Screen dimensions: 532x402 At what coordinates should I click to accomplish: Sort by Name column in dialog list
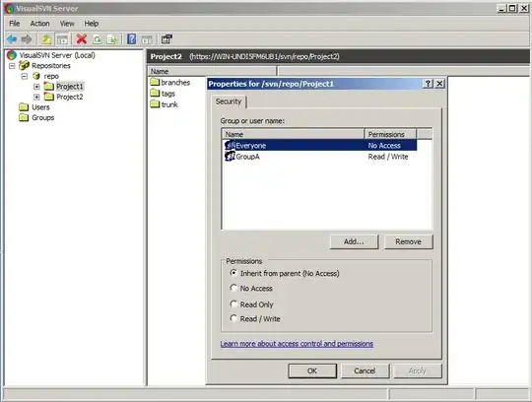point(294,134)
